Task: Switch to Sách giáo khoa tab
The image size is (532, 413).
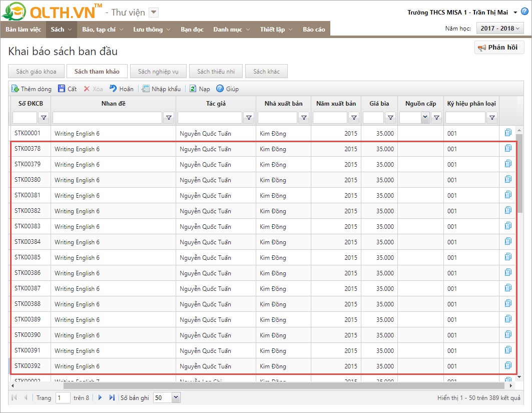Action: (36, 72)
